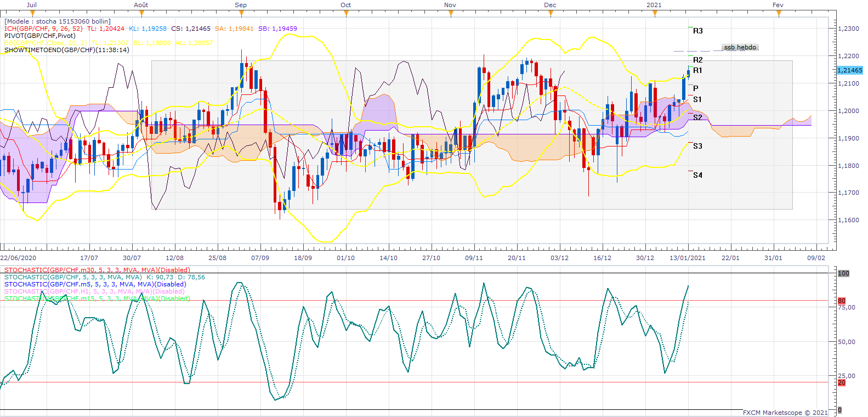Click the 1,1600 price axis label
The image size is (868, 417).
(x=849, y=220)
